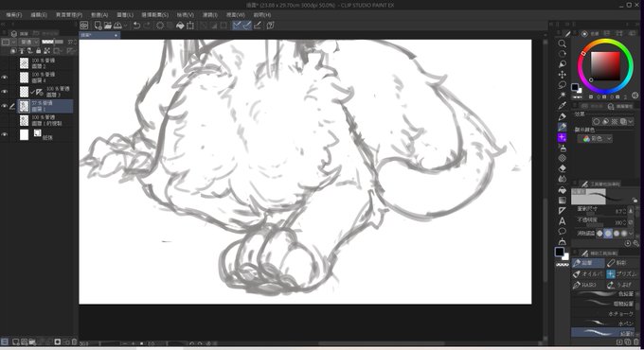Image resolution: width=644 pixels, height=350 pixels.
Task: Hide the 圖層 3 layer eye icon
Action: click(x=5, y=92)
